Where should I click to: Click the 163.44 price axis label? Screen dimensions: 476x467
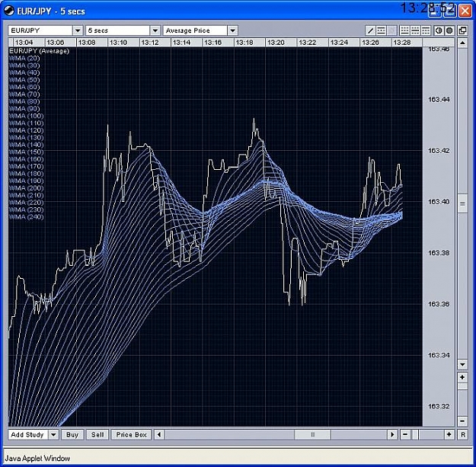click(x=439, y=100)
